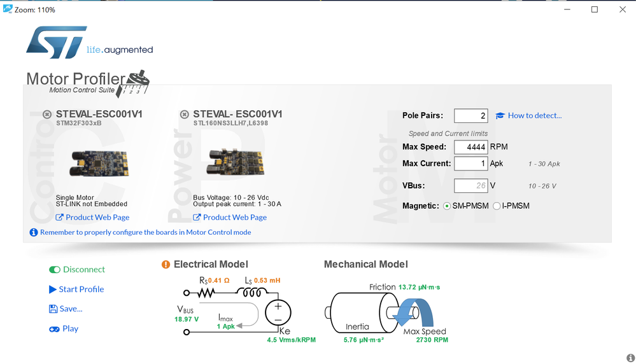
Task: Open the How to detect pole pairs link
Action: 535,116
